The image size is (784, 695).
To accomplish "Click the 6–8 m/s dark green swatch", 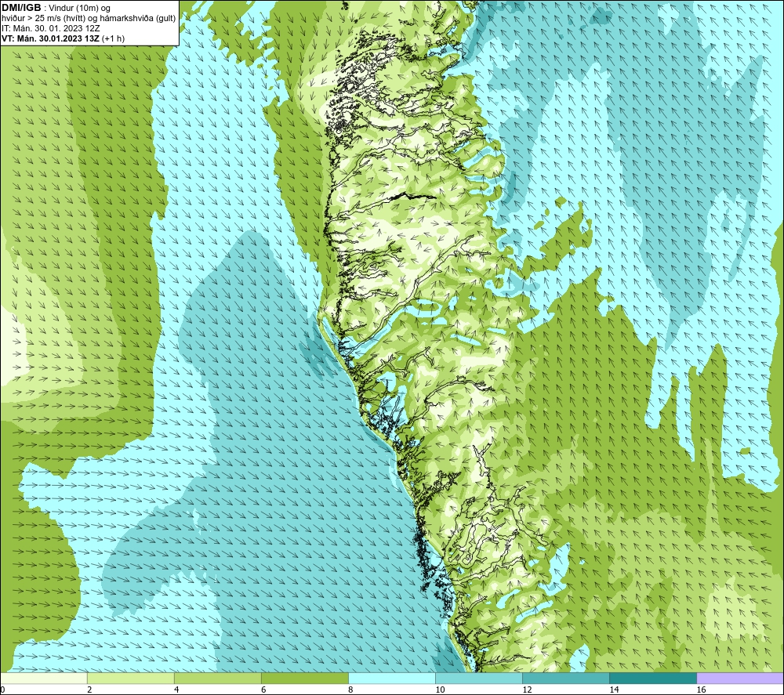I will [304, 678].
